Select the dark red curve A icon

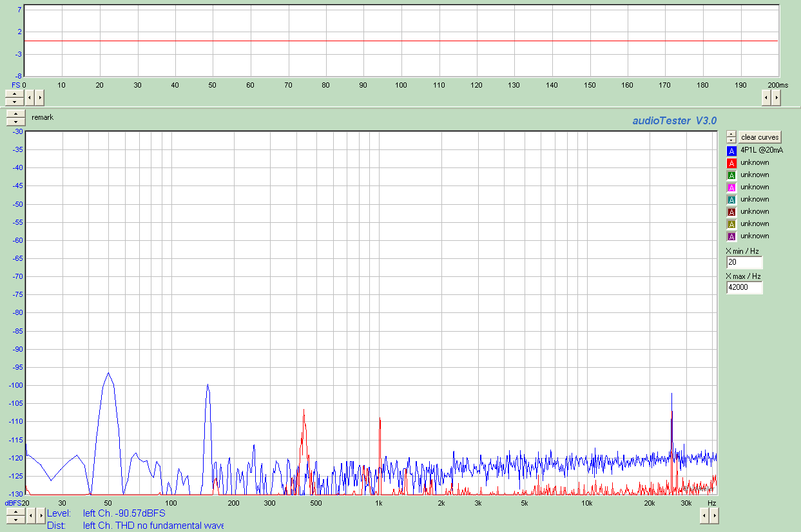tap(731, 212)
